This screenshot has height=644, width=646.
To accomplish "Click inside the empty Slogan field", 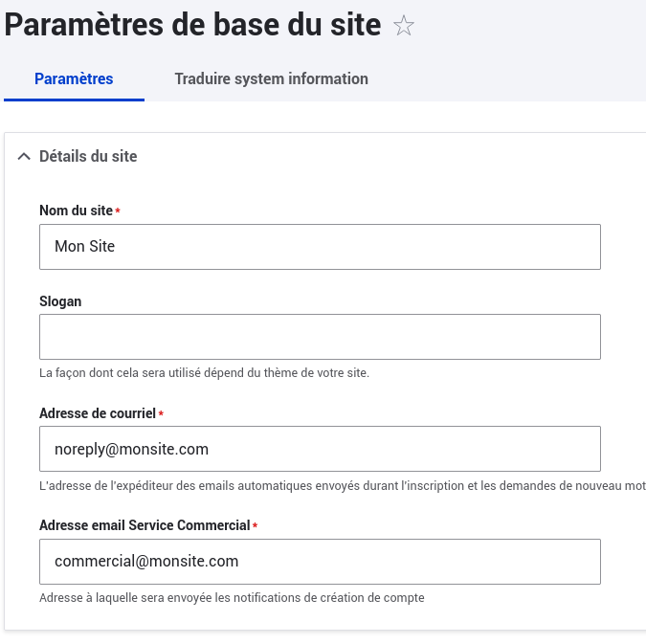I will tap(320, 337).
